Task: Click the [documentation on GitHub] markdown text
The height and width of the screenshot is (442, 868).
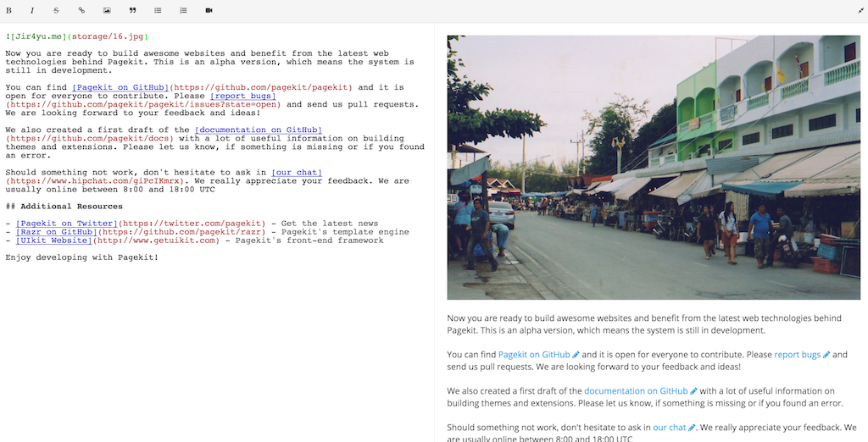Action: tap(258, 130)
